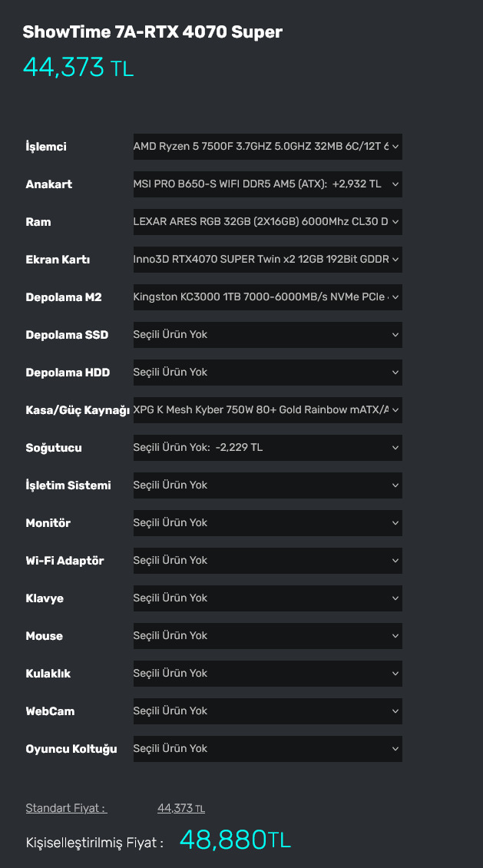Open the Kasa/Güç Kaynağı XPG dropdown
Viewport: 483px width, 868px height.
pos(267,410)
